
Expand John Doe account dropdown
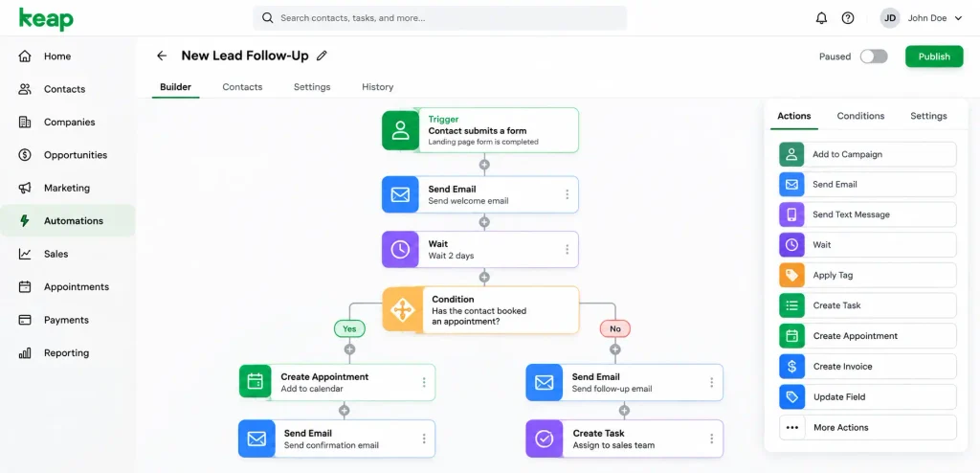coord(958,18)
